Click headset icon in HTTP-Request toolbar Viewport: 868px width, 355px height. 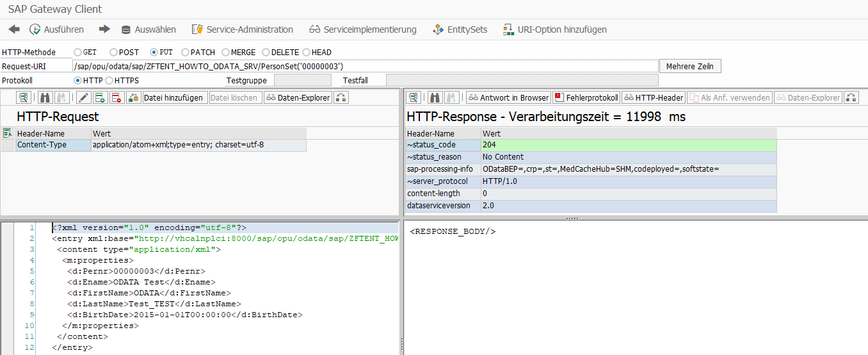(x=341, y=97)
